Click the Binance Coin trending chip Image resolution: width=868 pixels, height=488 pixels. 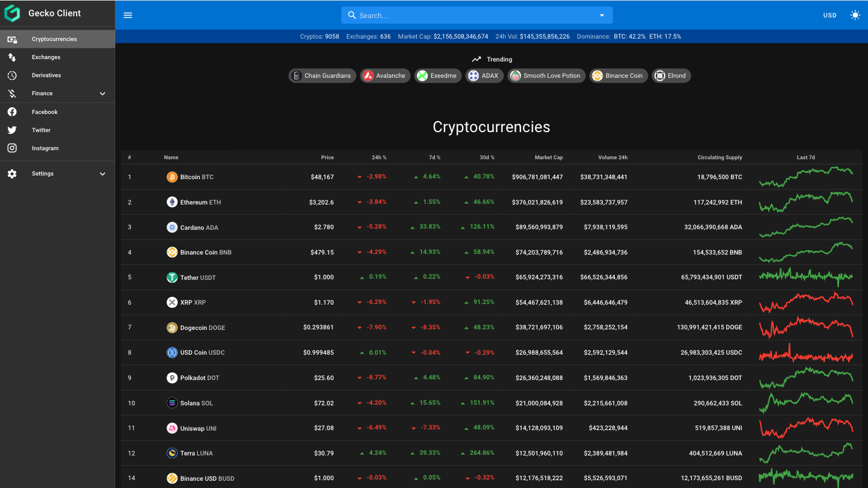click(x=619, y=75)
